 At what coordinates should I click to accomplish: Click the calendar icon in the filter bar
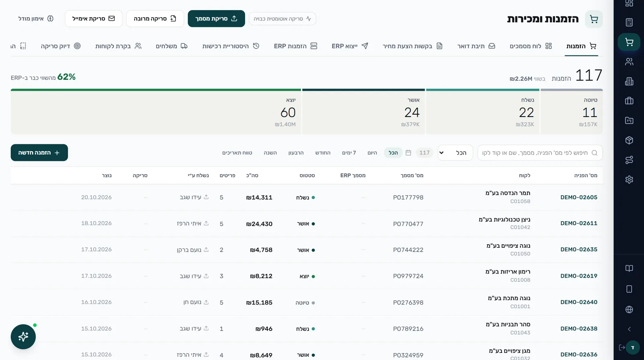[408, 153]
